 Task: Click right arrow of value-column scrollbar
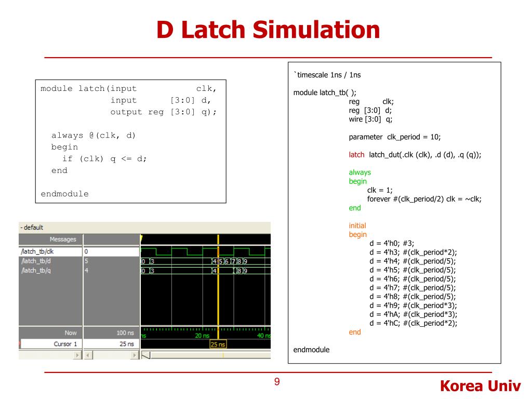(x=135, y=355)
